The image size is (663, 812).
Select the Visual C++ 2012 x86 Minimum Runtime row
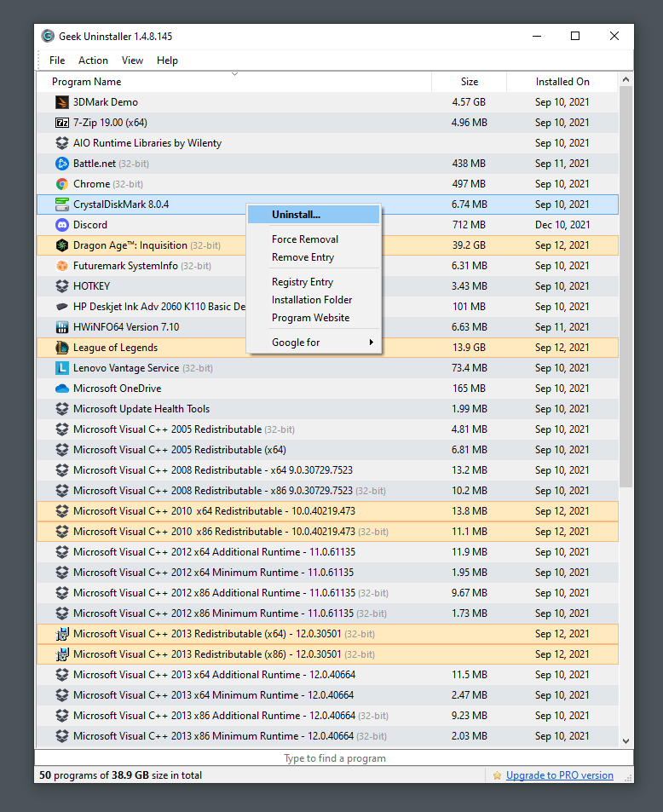(327, 613)
